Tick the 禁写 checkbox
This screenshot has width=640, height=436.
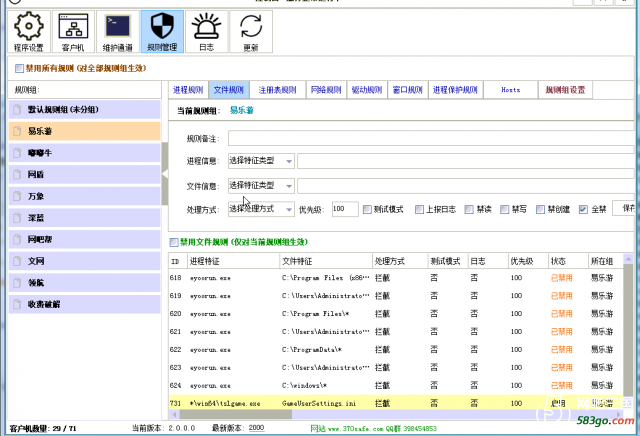pyautogui.click(x=504, y=209)
